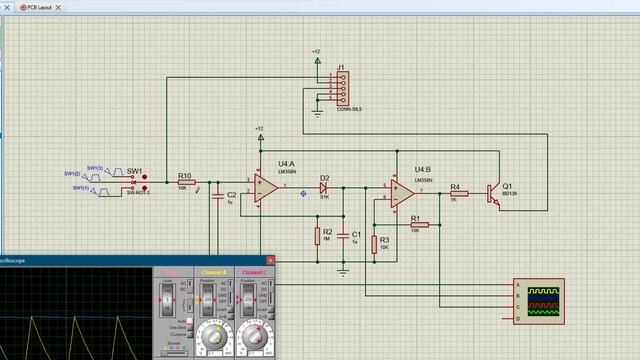Image resolution: width=640 pixels, height=360 pixels.
Task: Select the SW1(2) signal generator
Action: (91, 177)
